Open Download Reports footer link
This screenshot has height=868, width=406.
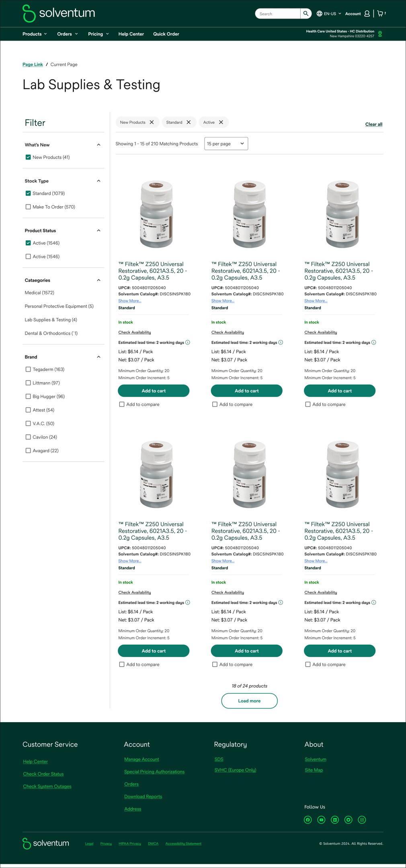pyautogui.click(x=143, y=796)
